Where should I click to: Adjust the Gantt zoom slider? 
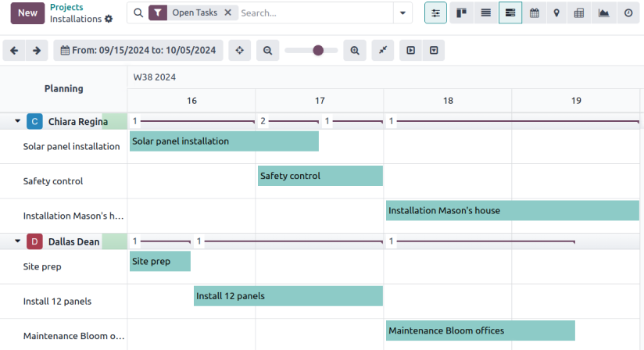click(317, 51)
